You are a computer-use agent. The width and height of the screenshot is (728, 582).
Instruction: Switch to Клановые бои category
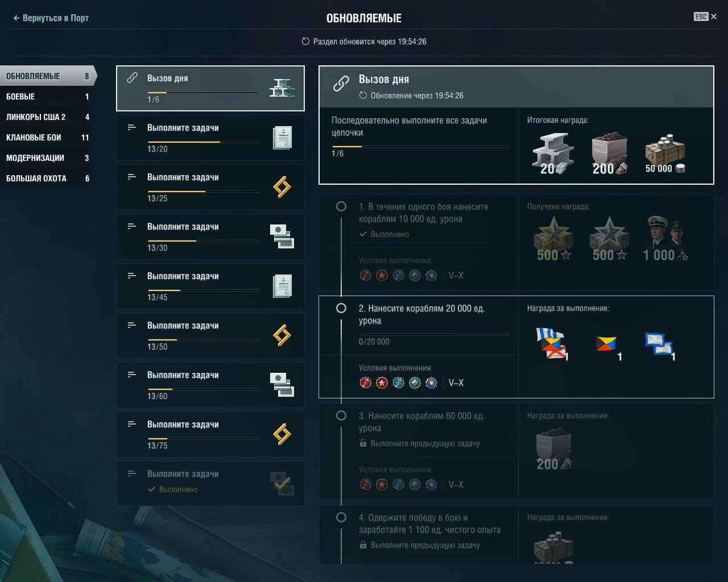47,138
